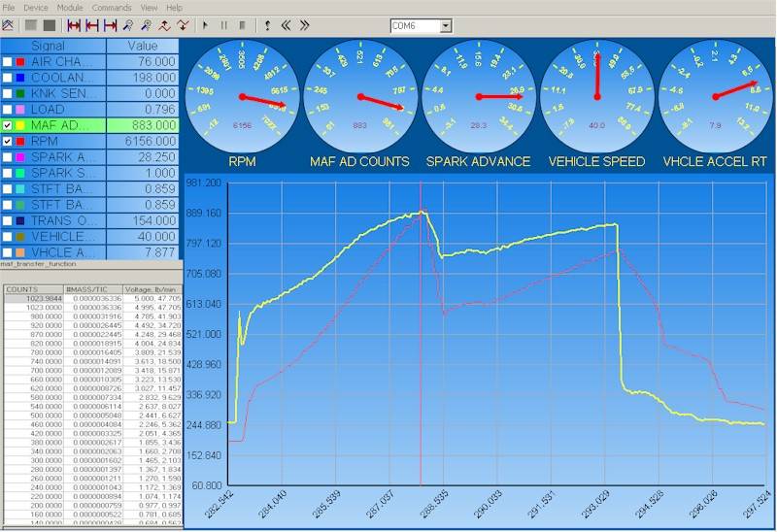The image size is (777, 532).
Task: Uncheck the MAF AD signal checkbox
Action: click(8, 125)
